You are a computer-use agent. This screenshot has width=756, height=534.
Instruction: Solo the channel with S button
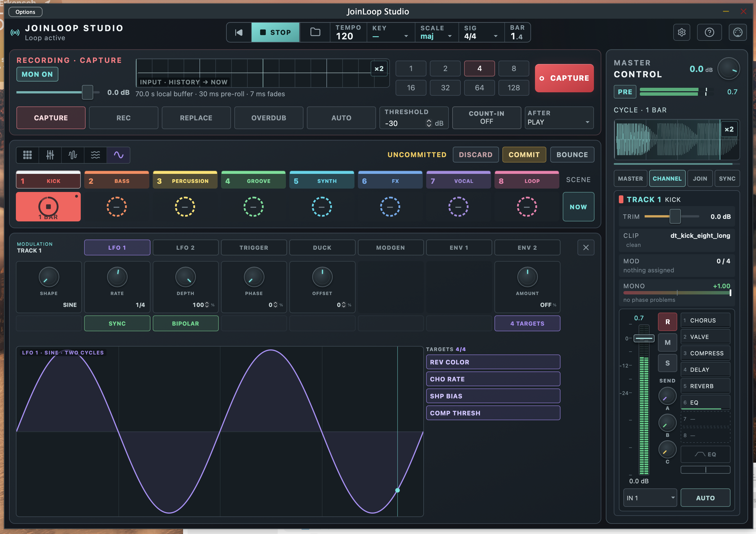point(667,363)
